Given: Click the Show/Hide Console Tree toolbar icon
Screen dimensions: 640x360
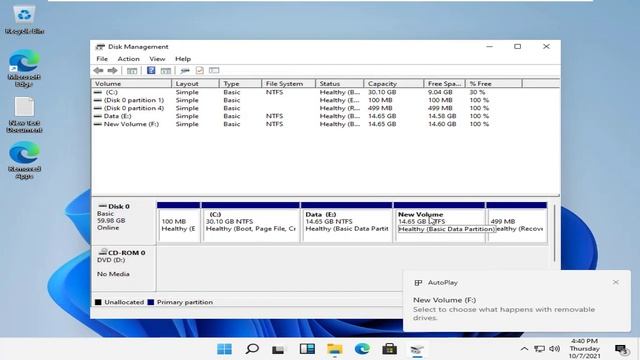Looking at the screenshot, I should point(132,71).
